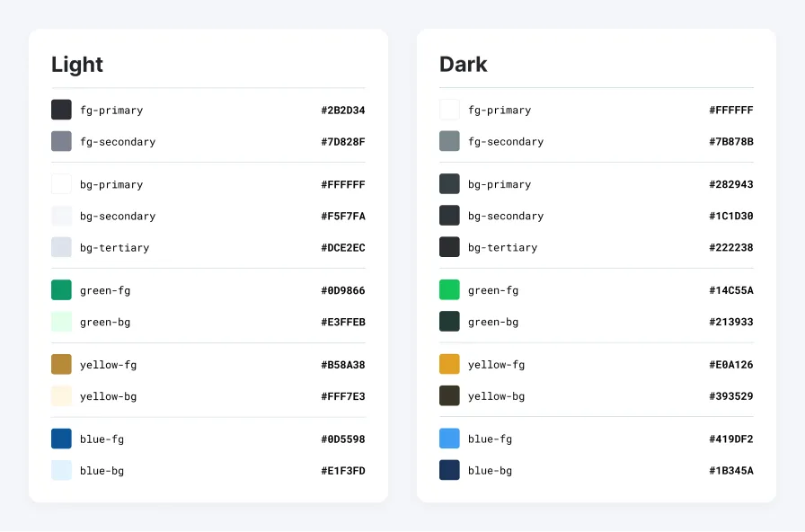
Task: Select the yellow-bg swatch under Light
Action: (x=59, y=396)
